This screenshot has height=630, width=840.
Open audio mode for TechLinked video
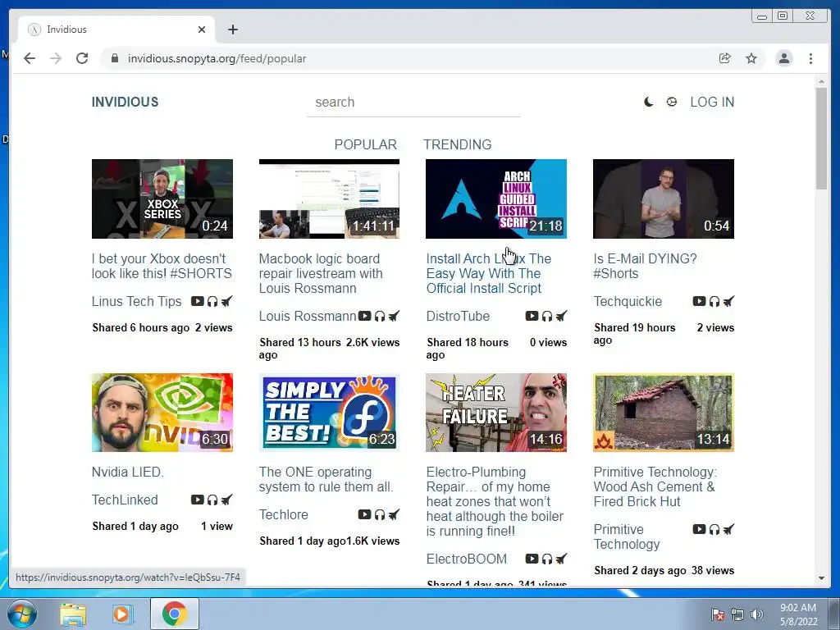212,500
